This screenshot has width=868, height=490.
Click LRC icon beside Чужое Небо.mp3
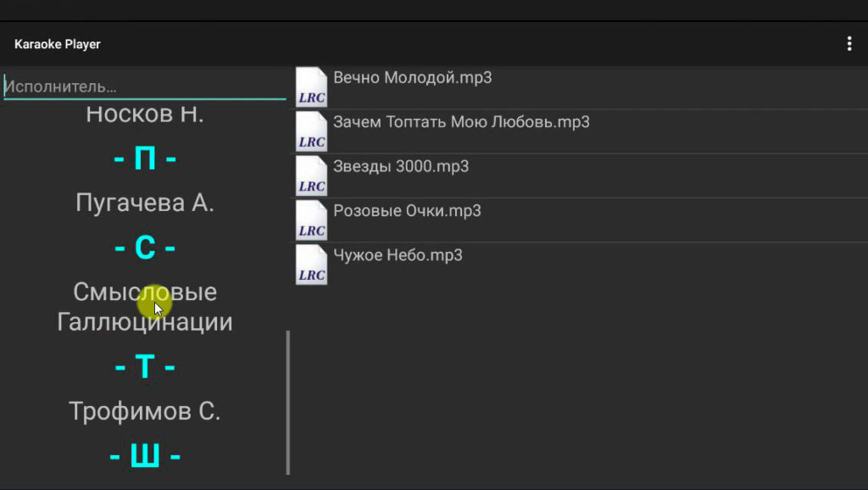point(311,264)
